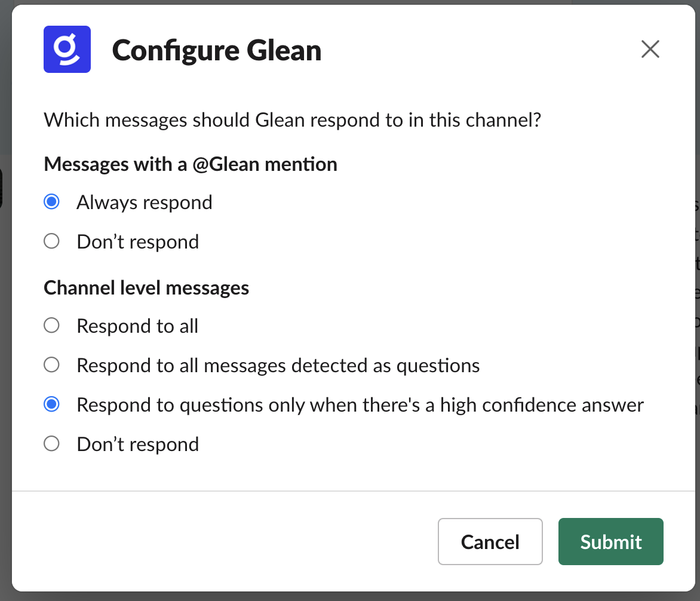
Task: Click the "Don't respond" label under mentions
Action: tap(137, 241)
